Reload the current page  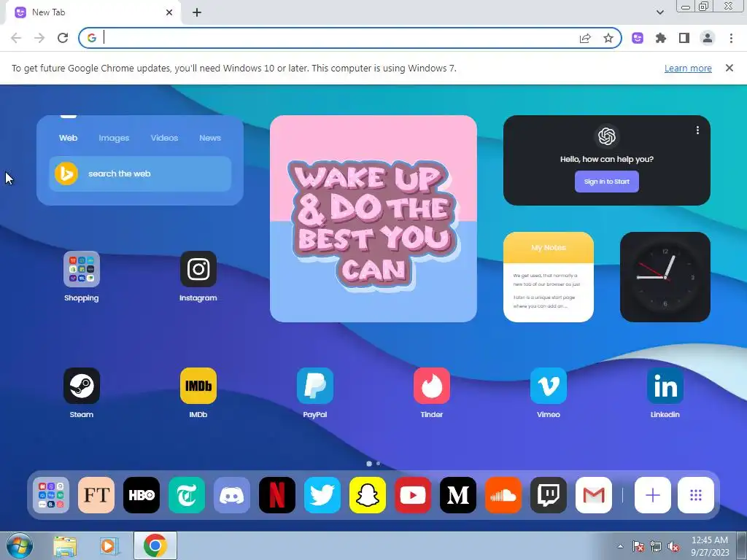click(63, 38)
